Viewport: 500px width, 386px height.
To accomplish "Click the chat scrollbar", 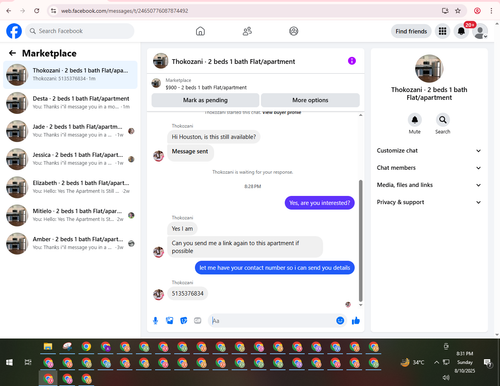I will [360, 241].
